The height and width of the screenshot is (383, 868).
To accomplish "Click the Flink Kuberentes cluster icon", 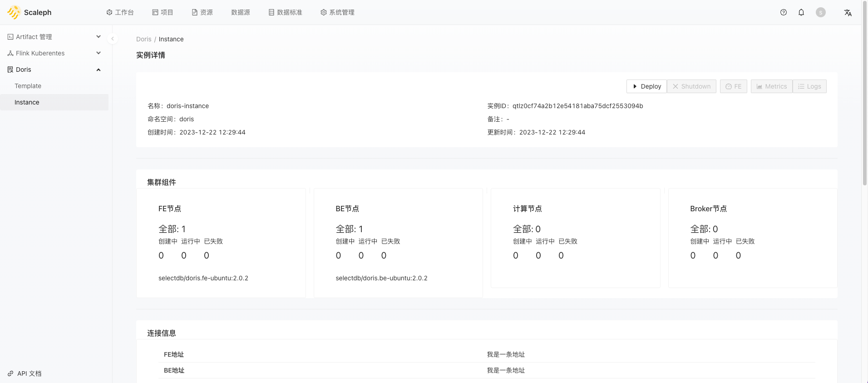I will [10, 53].
